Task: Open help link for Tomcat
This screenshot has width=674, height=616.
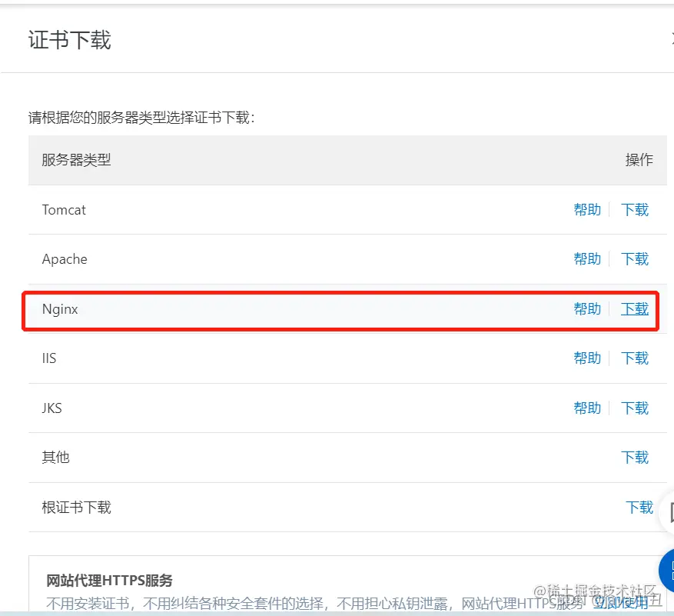Action: (x=587, y=210)
